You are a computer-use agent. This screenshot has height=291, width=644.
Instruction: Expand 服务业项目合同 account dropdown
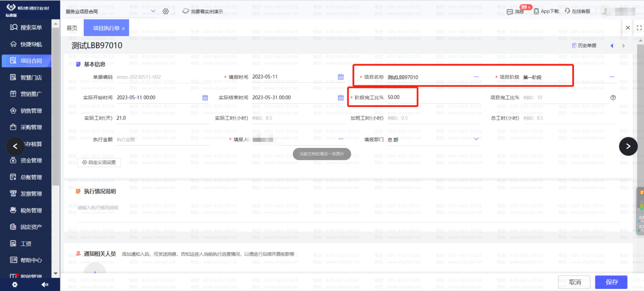(x=153, y=11)
